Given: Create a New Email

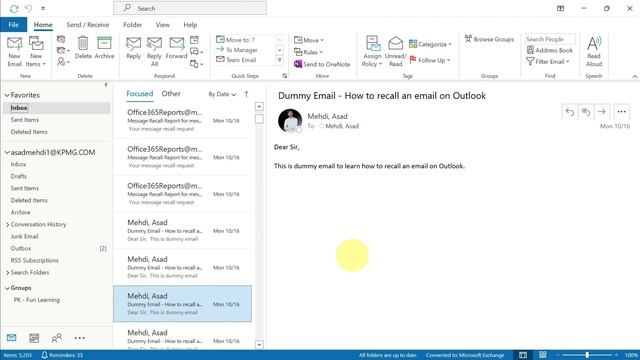Looking at the screenshot, I should click(14, 51).
